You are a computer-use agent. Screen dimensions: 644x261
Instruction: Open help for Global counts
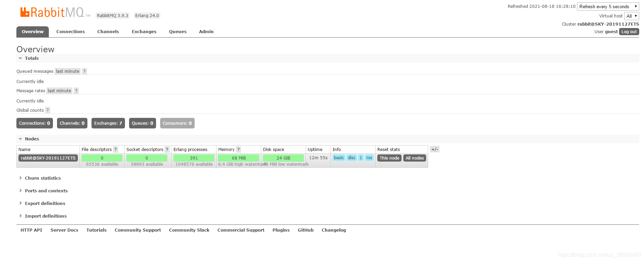pos(47,110)
